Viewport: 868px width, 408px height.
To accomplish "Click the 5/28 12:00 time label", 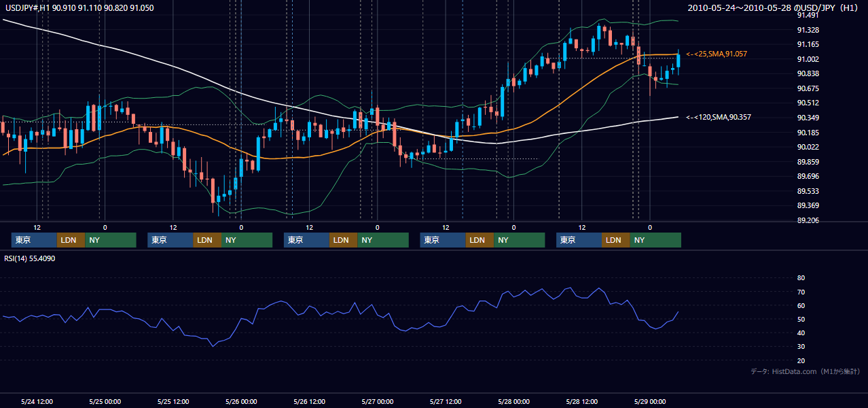I will click(582, 401).
